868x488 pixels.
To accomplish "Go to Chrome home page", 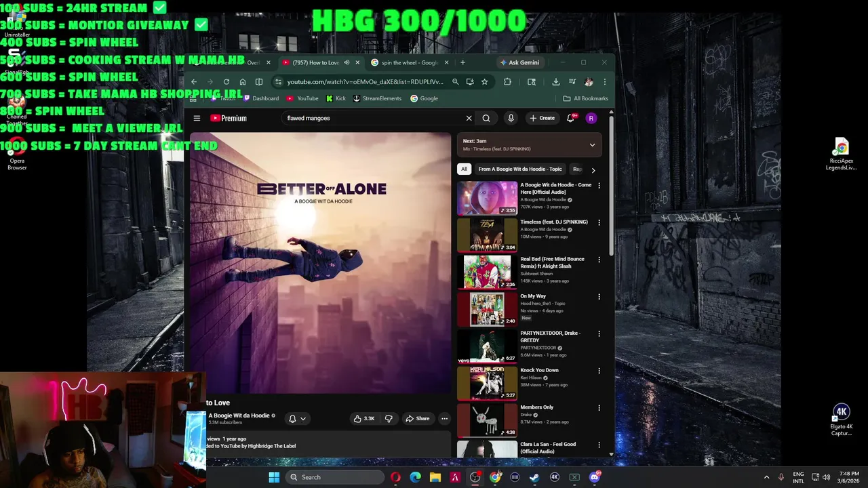I will (x=243, y=81).
